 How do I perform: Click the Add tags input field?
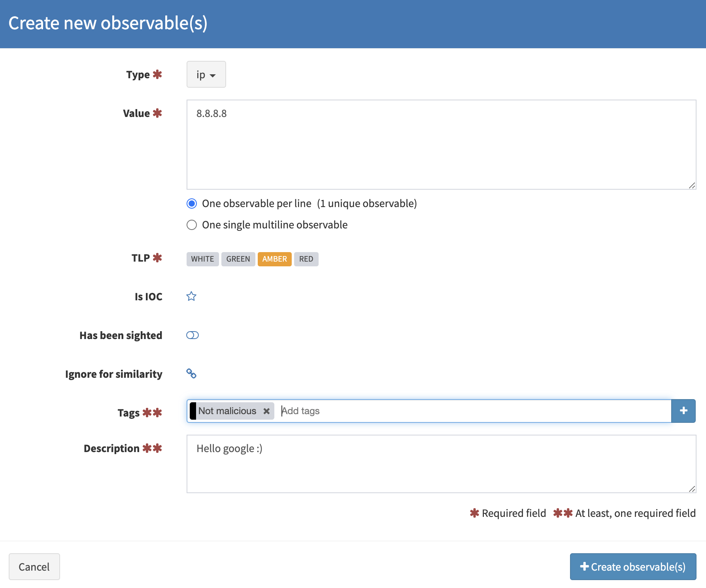474,411
